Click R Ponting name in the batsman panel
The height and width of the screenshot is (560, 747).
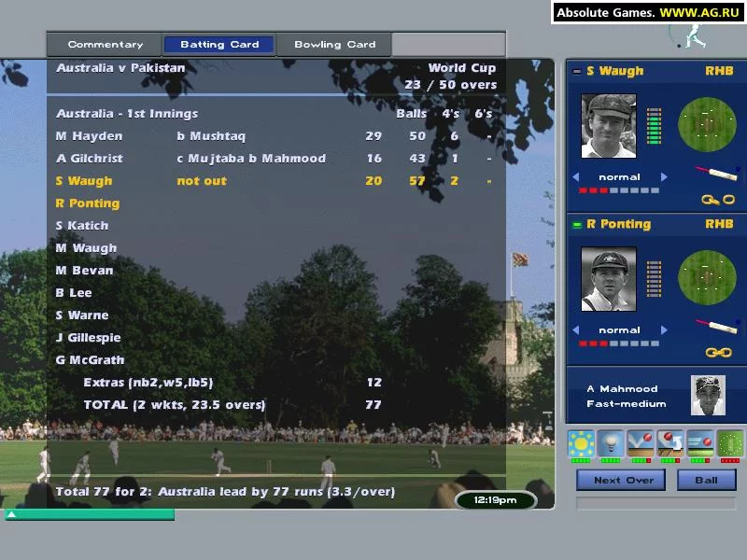[x=619, y=224]
